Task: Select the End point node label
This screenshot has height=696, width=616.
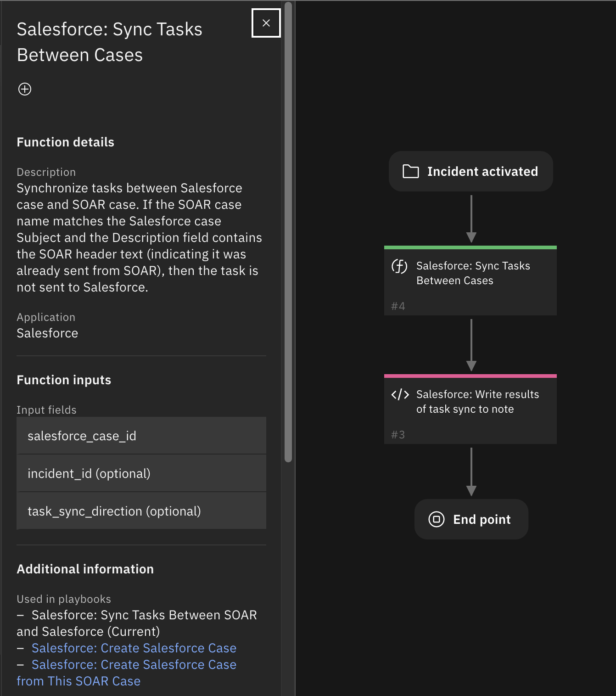Action: coord(482,519)
